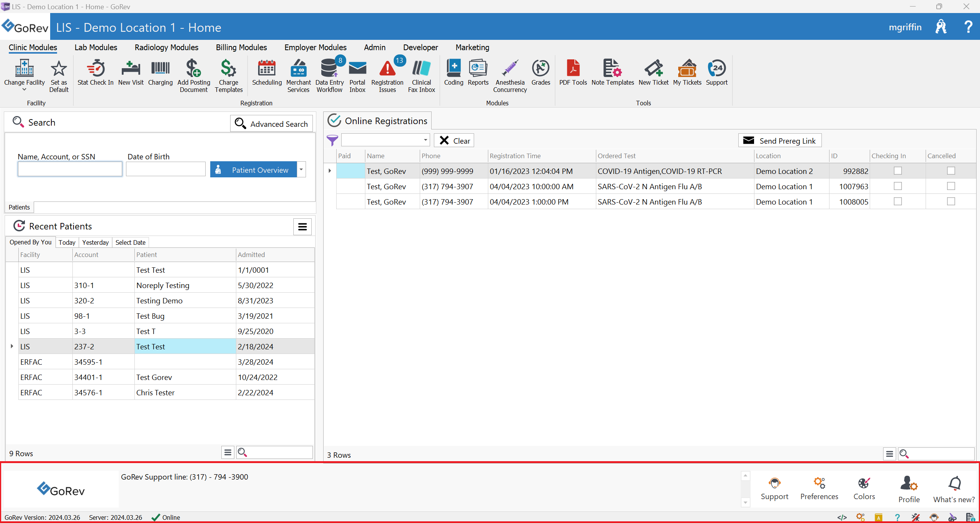
Task: Open the 24-hour Support tool in ribbon
Action: click(x=717, y=73)
